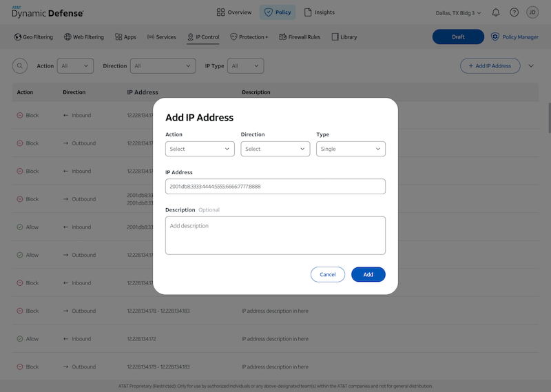Click the Library book icon
The width and height of the screenshot is (551, 392).
pos(335,37)
